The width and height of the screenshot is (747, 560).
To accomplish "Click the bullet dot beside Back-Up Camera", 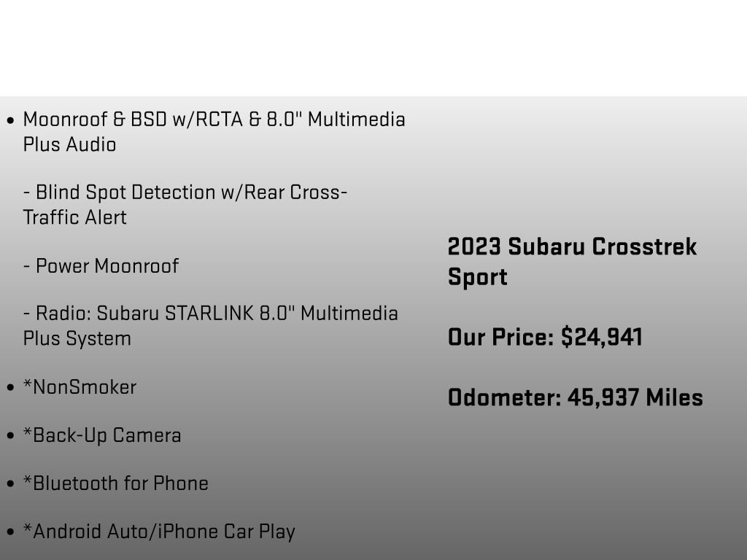I will [10, 436].
